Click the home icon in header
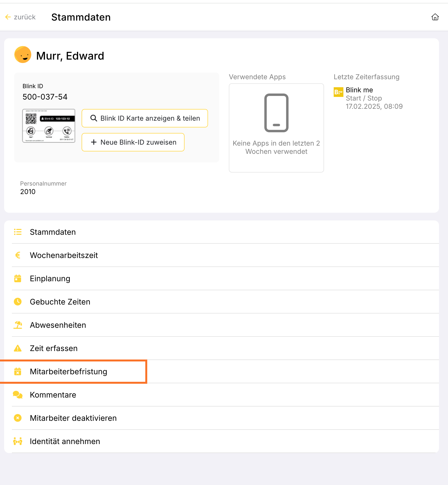Image resolution: width=448 pixels, height=485 pixels. 435,17
